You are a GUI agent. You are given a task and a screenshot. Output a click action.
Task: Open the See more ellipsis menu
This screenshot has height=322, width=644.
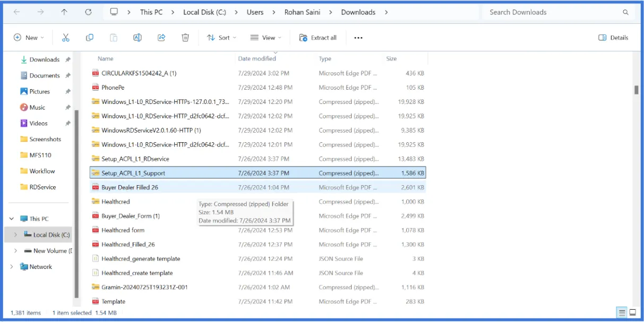point(358,38)
